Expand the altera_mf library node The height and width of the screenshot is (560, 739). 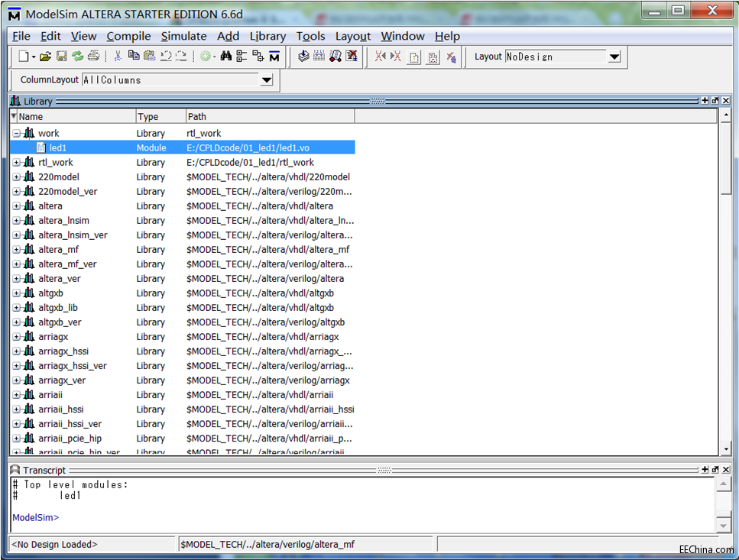[17, 250]
